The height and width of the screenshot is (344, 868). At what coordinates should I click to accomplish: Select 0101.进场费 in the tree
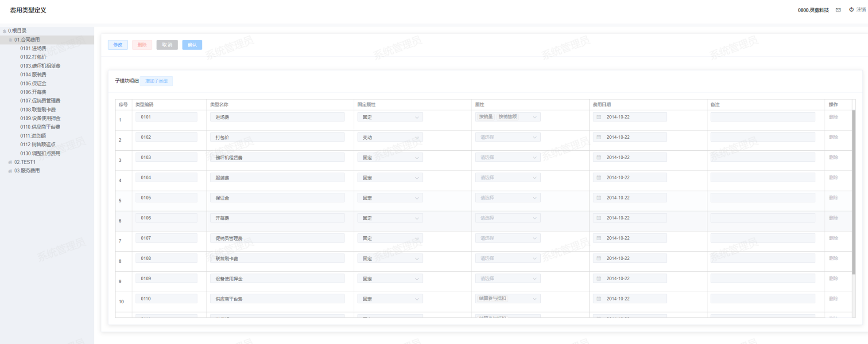[33, 48]
